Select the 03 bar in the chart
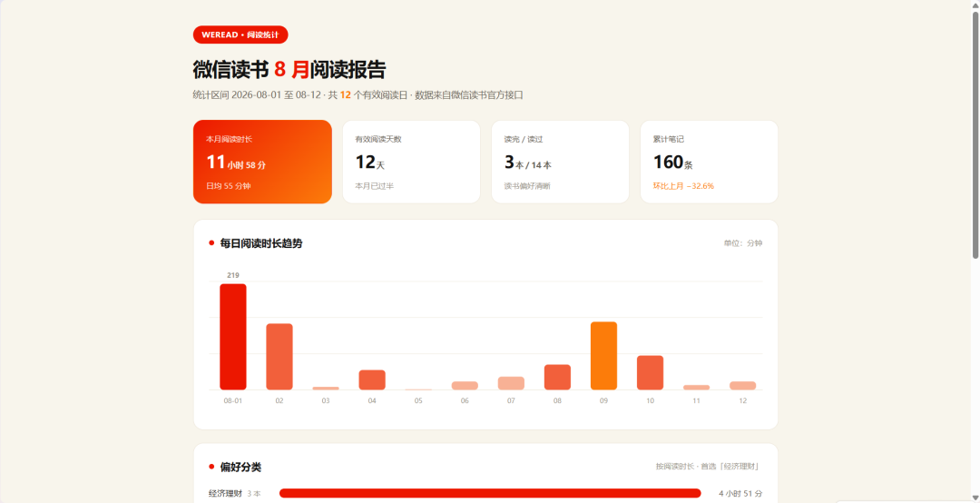Viewport: 980px width, 503px height. (x=326, y=388)
